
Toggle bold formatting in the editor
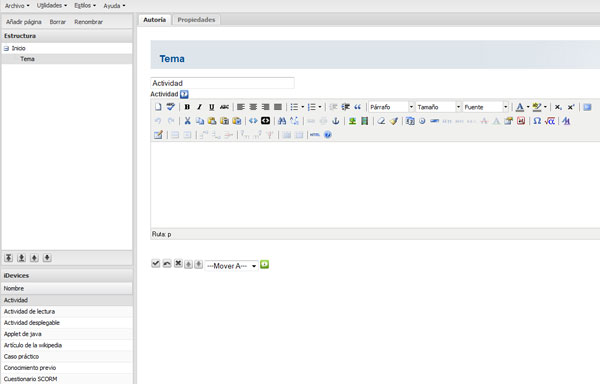[187, 107]
